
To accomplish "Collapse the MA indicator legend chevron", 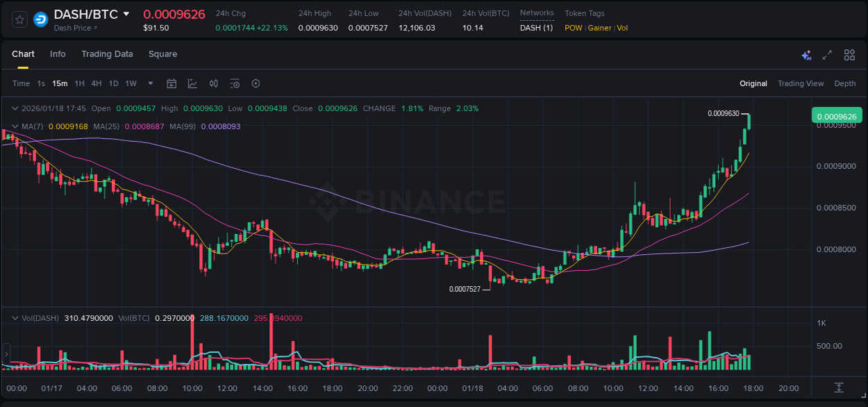I will pyautogui.click(x=15, y=126).
